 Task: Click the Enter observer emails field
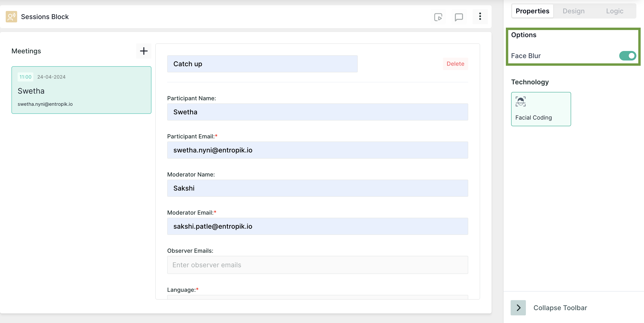[317, 265]
